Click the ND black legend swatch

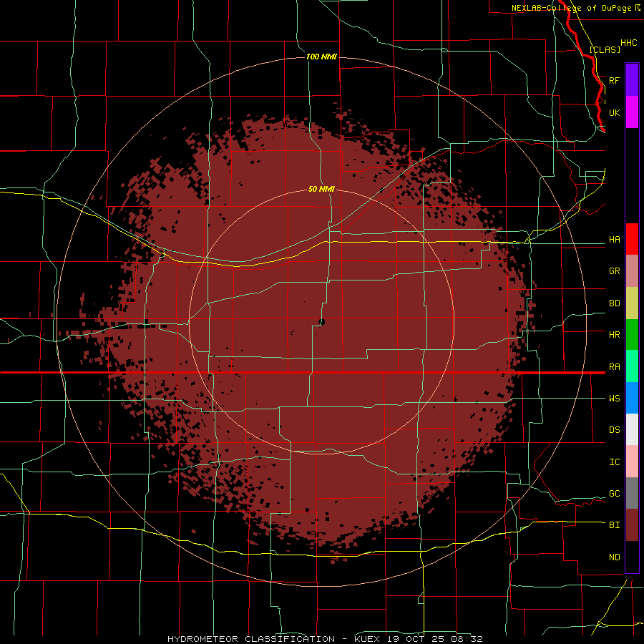click(x=632, y=557)
